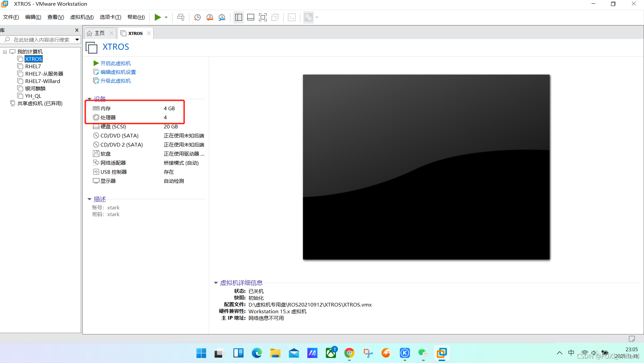Click 升级此虚拟机 link

(116, 81)
